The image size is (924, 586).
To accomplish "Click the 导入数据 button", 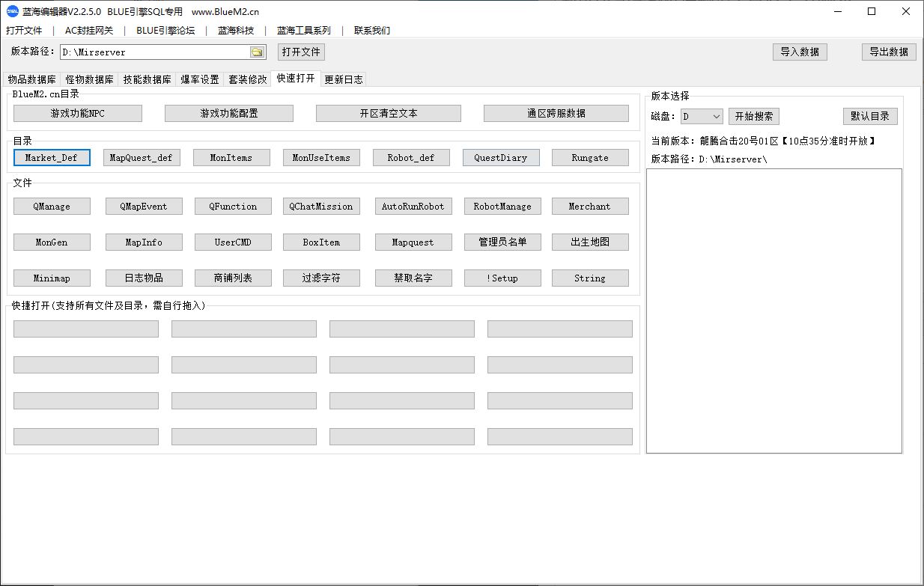I will [800, 52].
